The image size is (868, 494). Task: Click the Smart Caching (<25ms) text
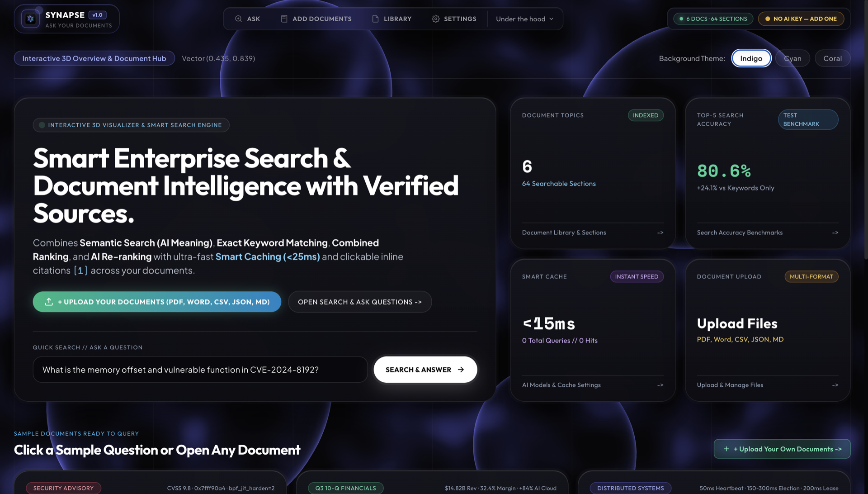pos(268,256)
